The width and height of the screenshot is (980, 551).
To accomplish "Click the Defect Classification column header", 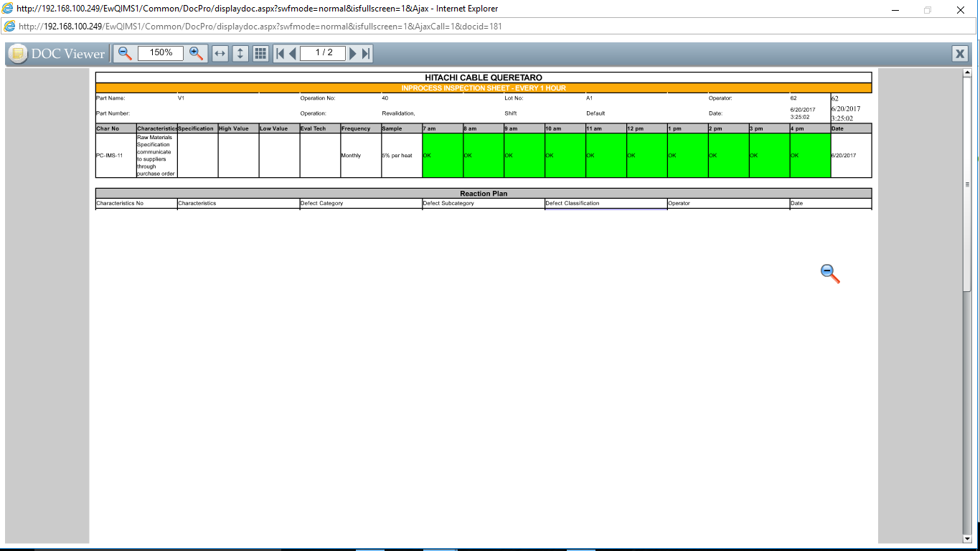I will [x=607, y=203].
